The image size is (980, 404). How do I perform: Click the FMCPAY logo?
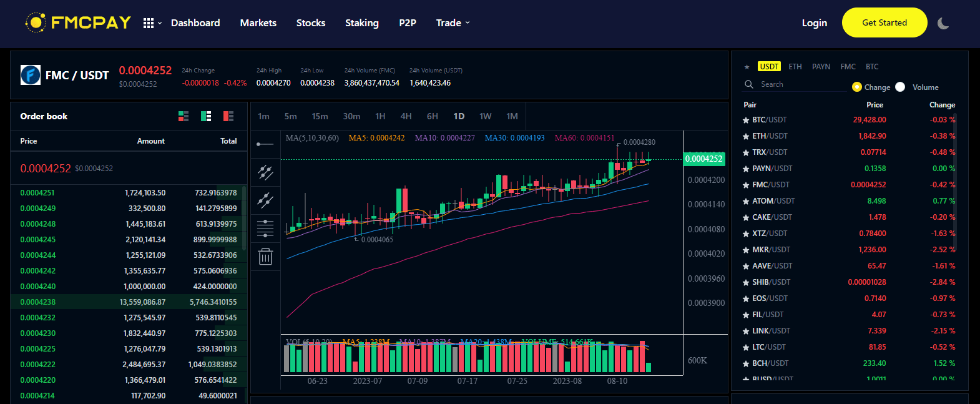tap(78, 22)
